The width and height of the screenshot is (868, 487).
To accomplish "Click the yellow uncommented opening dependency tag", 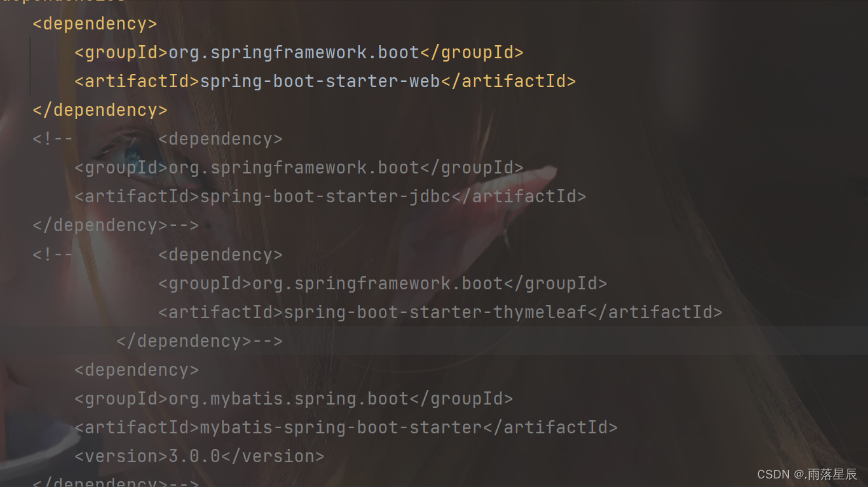I will point(95,24).
